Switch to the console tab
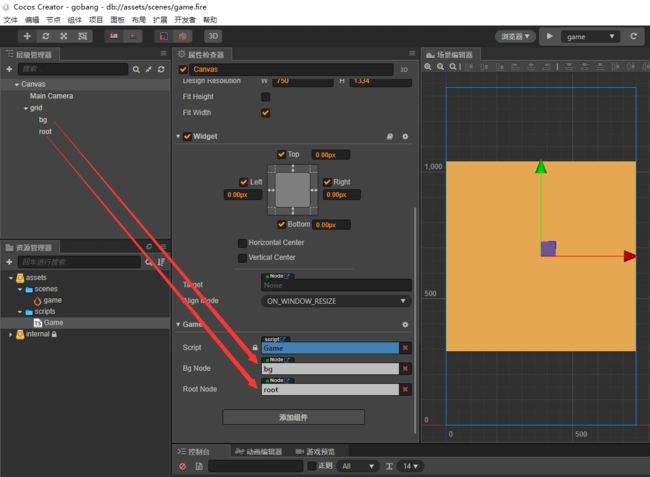650x477 pixels. click(194, 451)
